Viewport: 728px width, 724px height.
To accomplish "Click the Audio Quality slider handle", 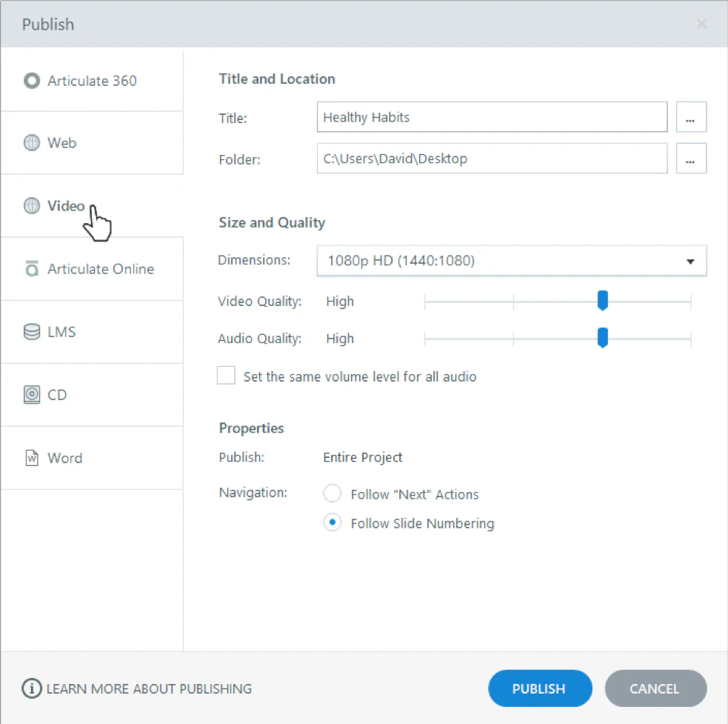I will click(603, 338).
